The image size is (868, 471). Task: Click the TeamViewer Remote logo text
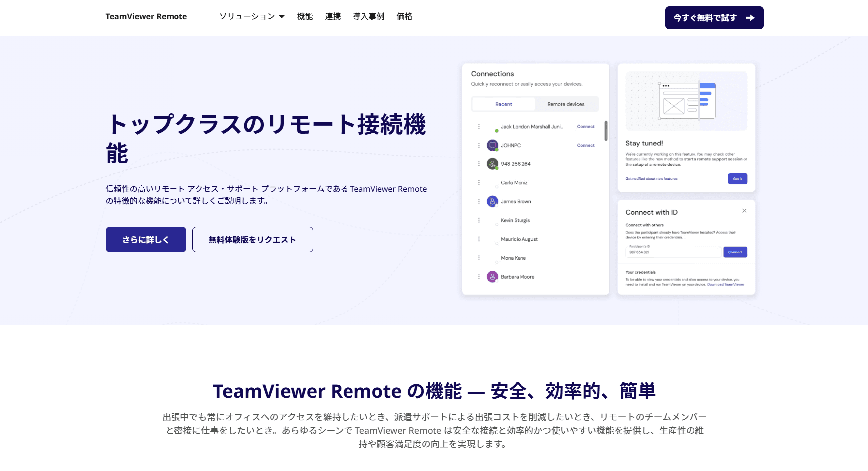pos(146,17)
